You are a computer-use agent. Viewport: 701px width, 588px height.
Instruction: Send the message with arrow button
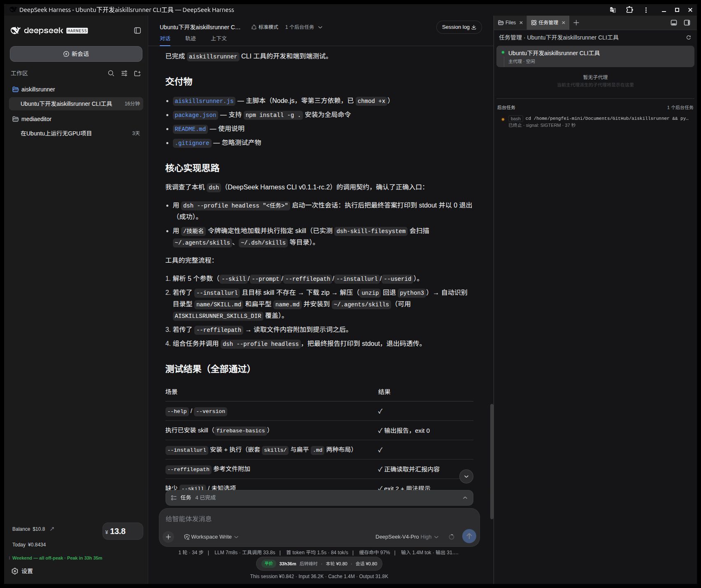click(x=469, y=536)
